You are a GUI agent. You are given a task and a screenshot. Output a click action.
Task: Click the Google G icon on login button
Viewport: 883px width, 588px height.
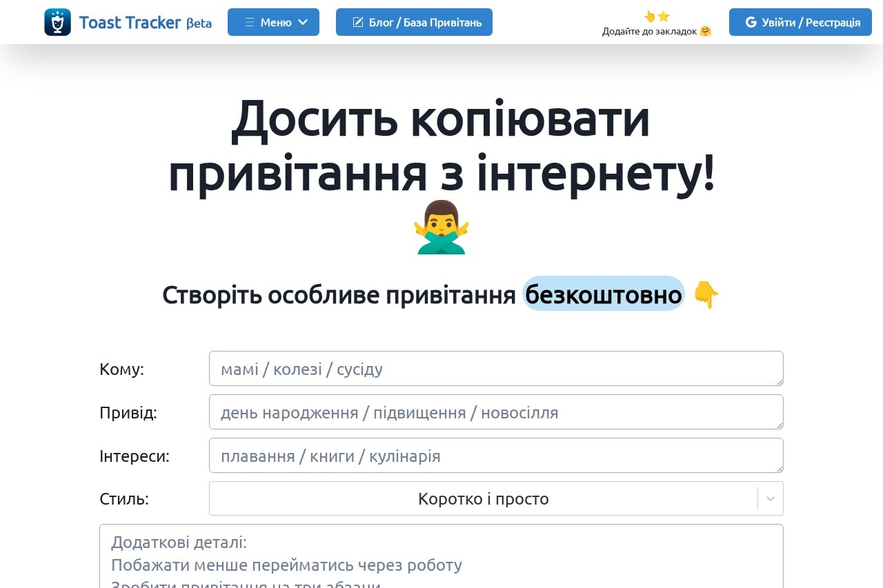[x=751, y=22]
